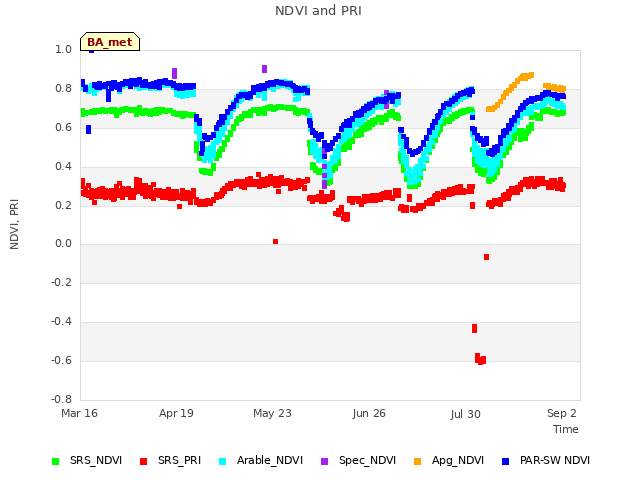640x480 pixels.
Task: Click the purple Spec_NDVI legend swatch
Action: (324, 461)
